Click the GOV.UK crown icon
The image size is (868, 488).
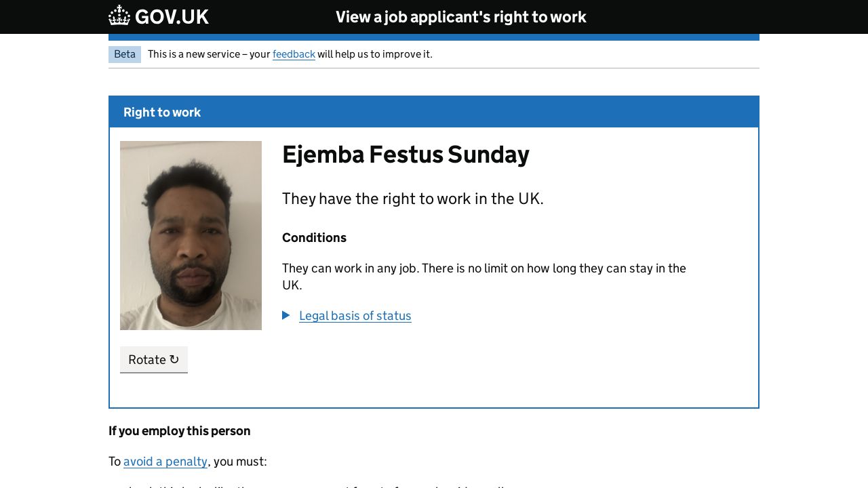click(119, 16)
